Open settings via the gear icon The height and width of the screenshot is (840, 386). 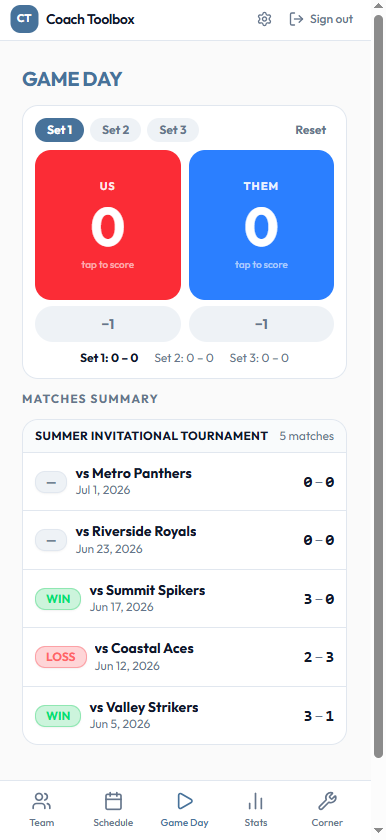[x=264, y=19]
